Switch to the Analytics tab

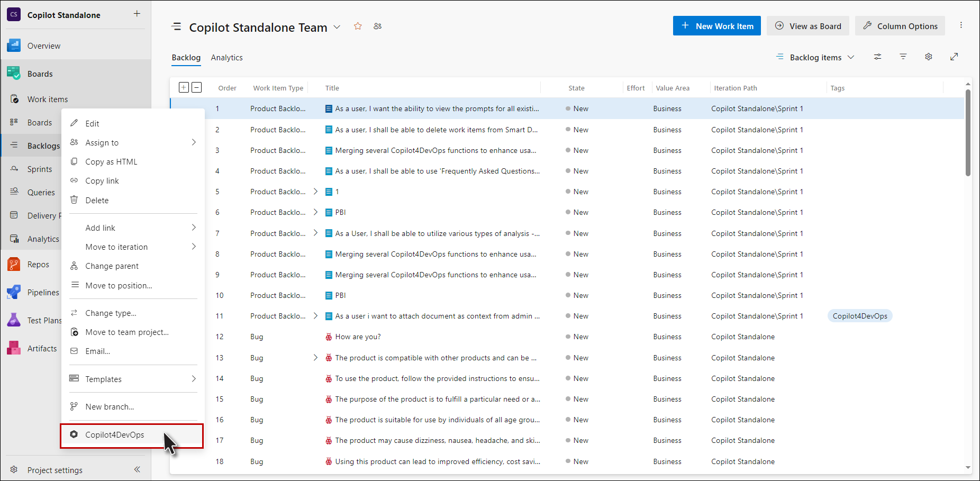click(x=226, y=57)
